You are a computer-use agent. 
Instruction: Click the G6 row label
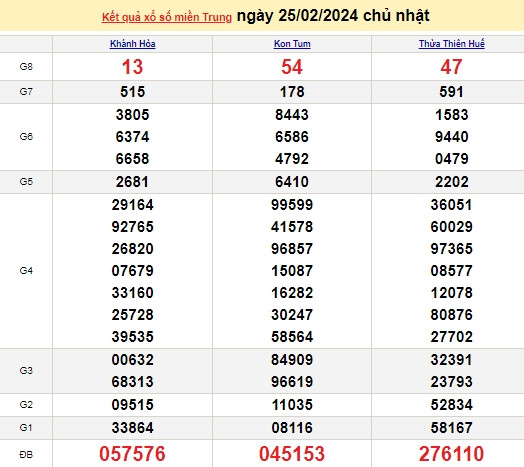[26, 137]
